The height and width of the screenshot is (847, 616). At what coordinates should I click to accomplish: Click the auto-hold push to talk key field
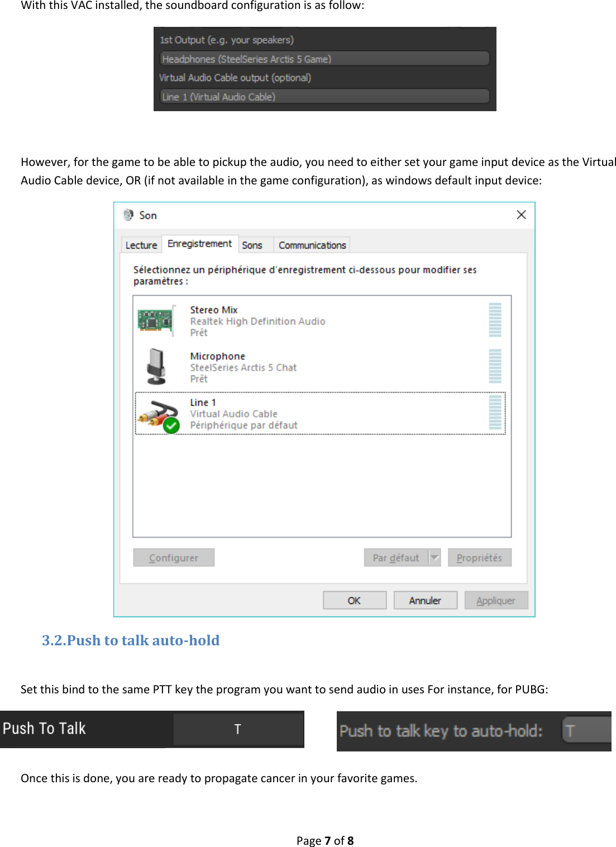pyautogui.click(x=586, y=731)
